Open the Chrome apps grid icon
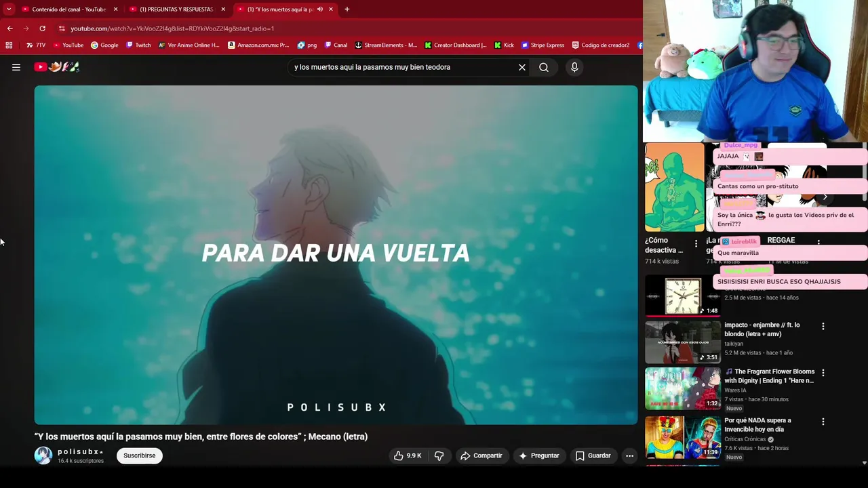Screen dimensions: 868x488 9,45
